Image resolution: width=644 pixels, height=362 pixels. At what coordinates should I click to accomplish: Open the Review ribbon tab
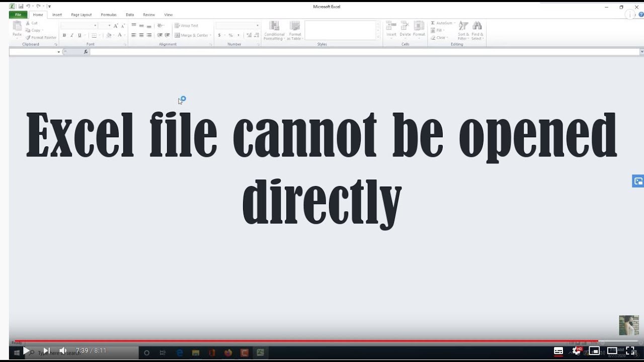pyautogui.click(x=149, y=15)
